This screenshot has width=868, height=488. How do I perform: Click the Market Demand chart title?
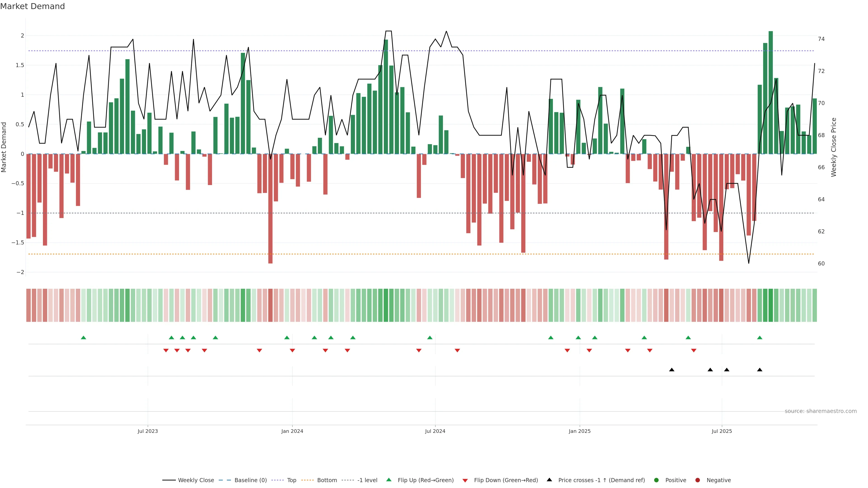pyautogui.click(x=32, y=6)
